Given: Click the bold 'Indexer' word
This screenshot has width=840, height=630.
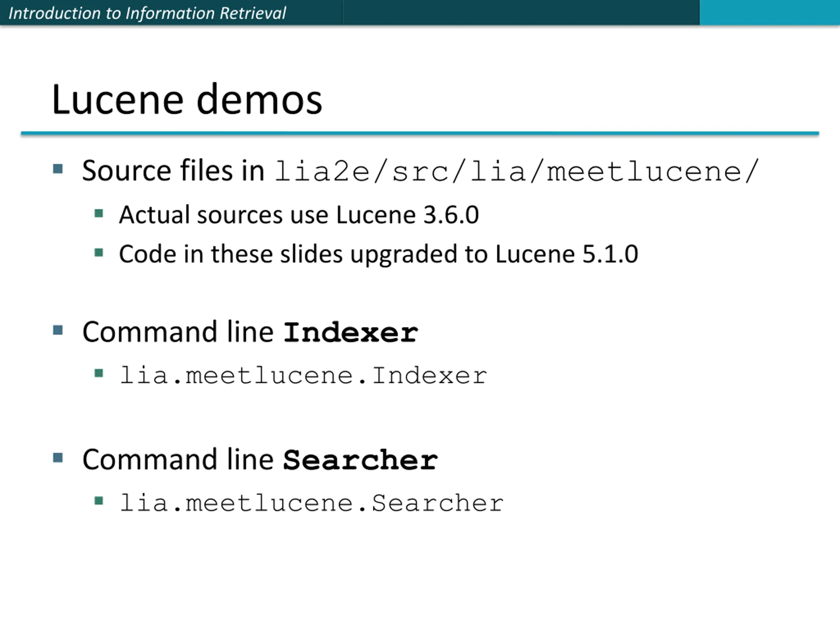Looking at the screenshot, I should tap(350, 333).
